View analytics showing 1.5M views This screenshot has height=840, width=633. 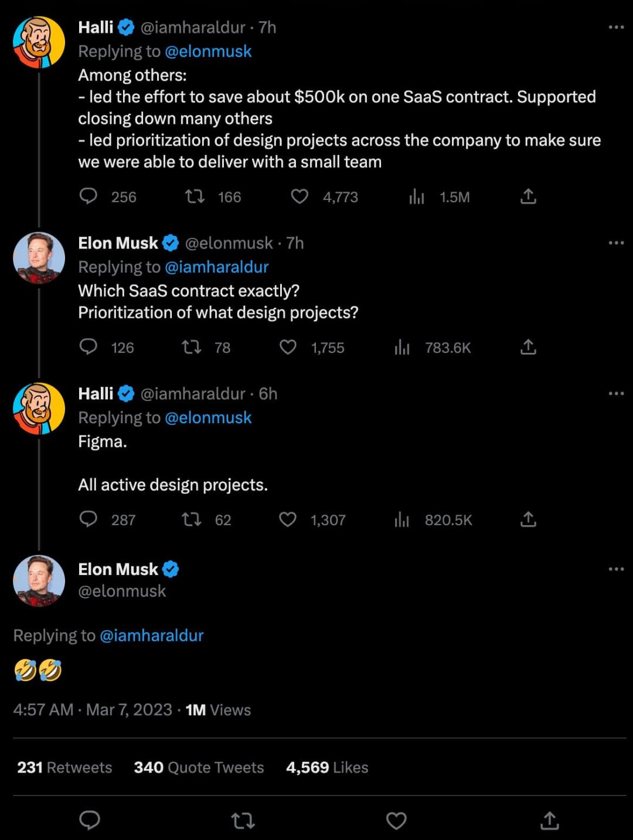click(x=416, y=196)
